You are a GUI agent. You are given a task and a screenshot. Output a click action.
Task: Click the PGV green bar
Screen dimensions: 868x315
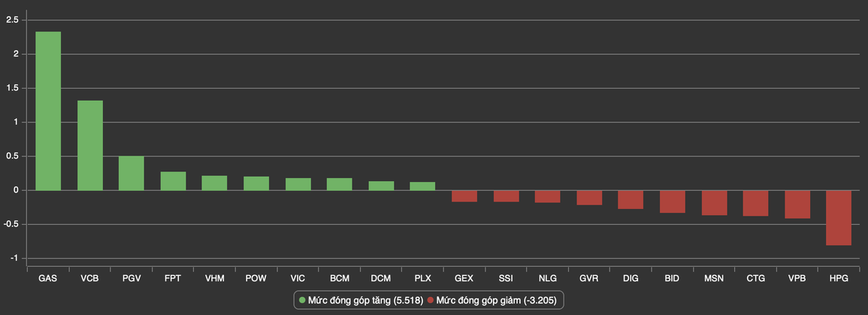click(x=132, y=174)
